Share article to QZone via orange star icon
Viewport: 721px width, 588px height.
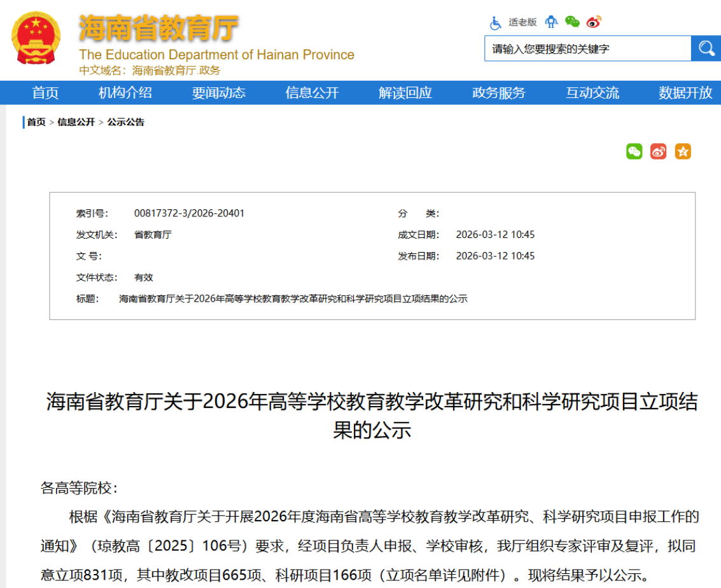(x=683, y=151)
